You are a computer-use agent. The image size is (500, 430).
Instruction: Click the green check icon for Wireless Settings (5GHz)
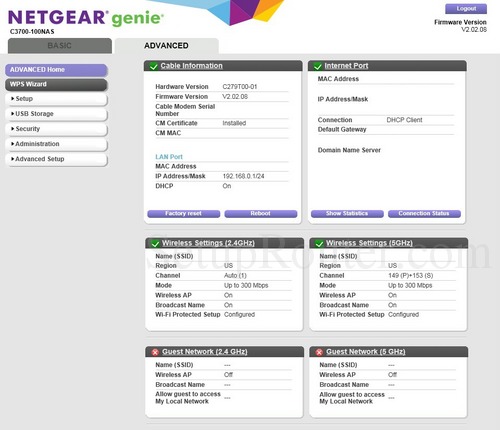319,243
